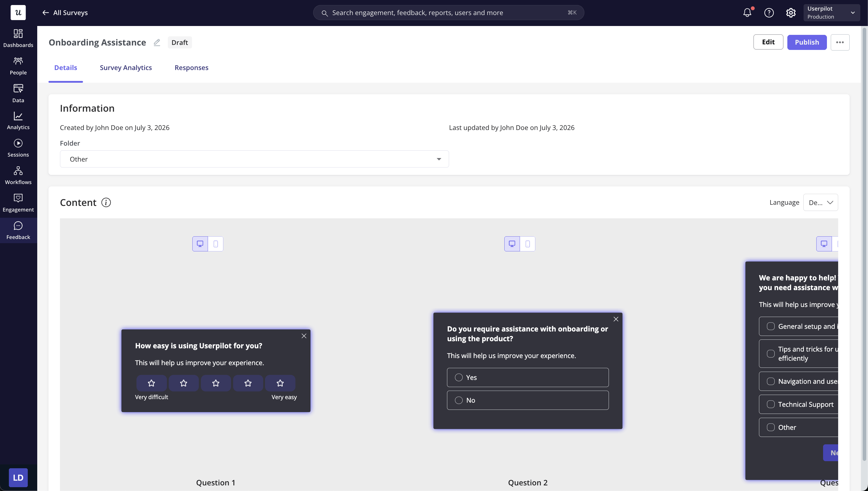Click the Userpilot logo icon
868x491 pixels.
[x=18, y=12]
